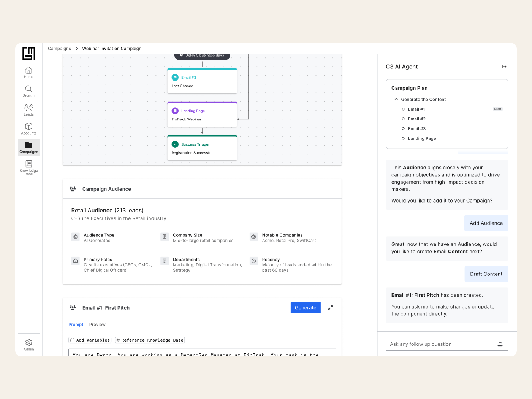
Task: Click the Ask any follow up question field
Action: (441, 344)
